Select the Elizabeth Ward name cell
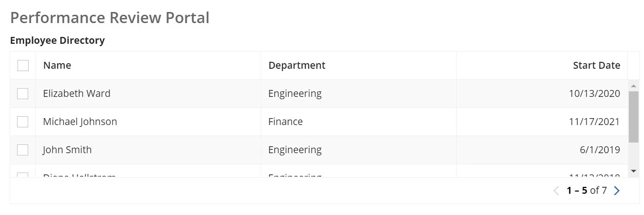The height and width of the screenshot is (215, 644). pyautogui.click(x=148, y=94)
